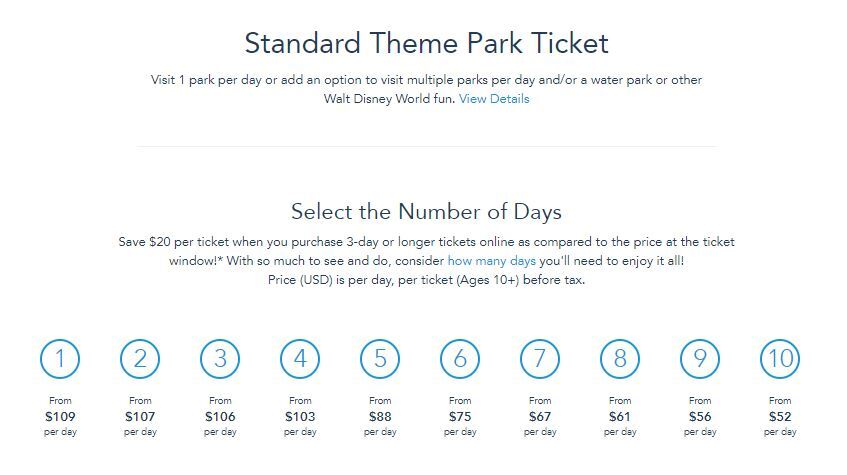847x475 pixels.
Task: Select the 8-day ticket circle
Action: [x=620, y=359]
